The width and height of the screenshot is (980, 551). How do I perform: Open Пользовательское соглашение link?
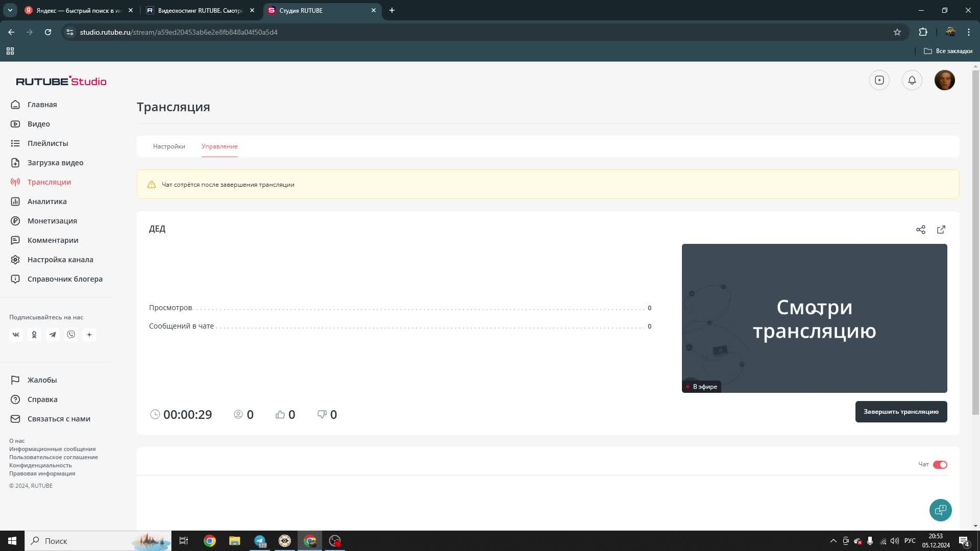tap(54, 457)
